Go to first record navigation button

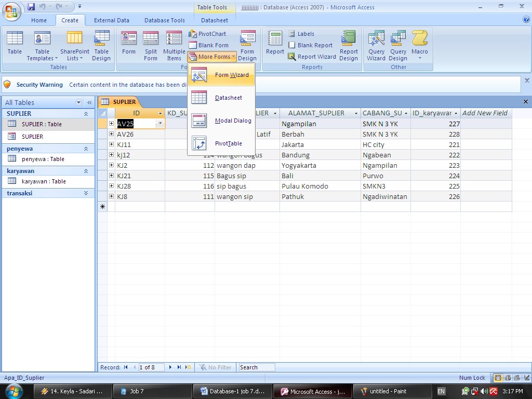tap(126, 367)
